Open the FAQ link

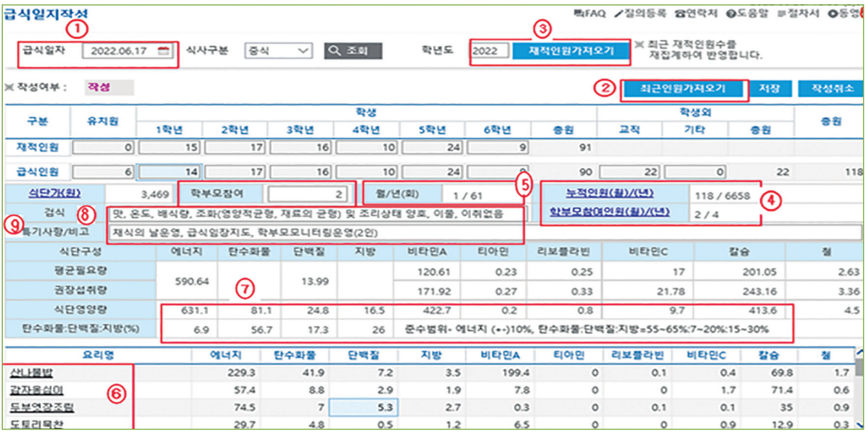pyautogui.click(x=589, y=13)
